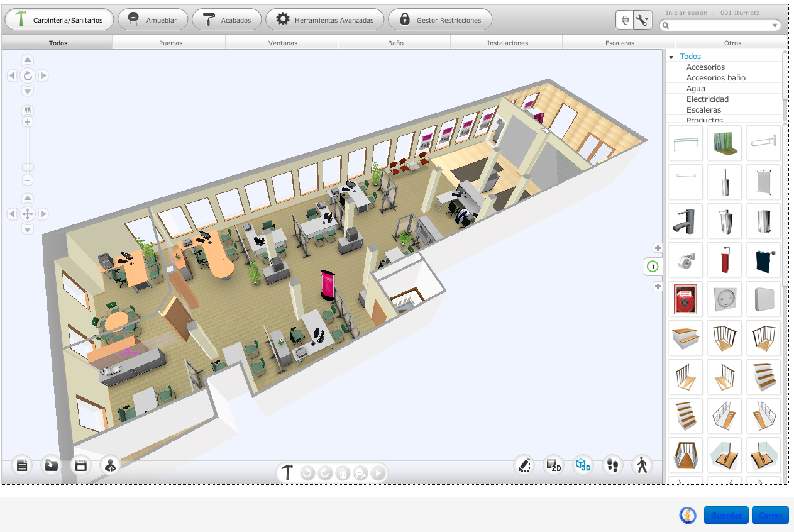The image size is (794, 532).
Task: Select the Baño category tab
Action: pyautogui.click(x=394, y=43)
